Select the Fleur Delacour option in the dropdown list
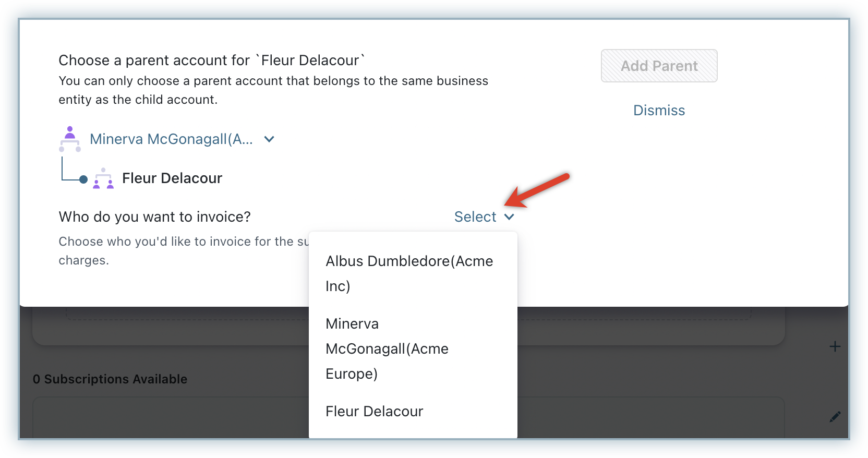The image size is (868, 458). coord(375,412)
